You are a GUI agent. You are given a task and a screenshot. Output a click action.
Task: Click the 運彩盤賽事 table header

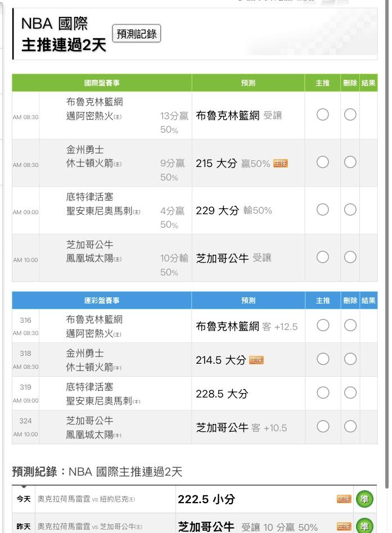tap(102, 300)
